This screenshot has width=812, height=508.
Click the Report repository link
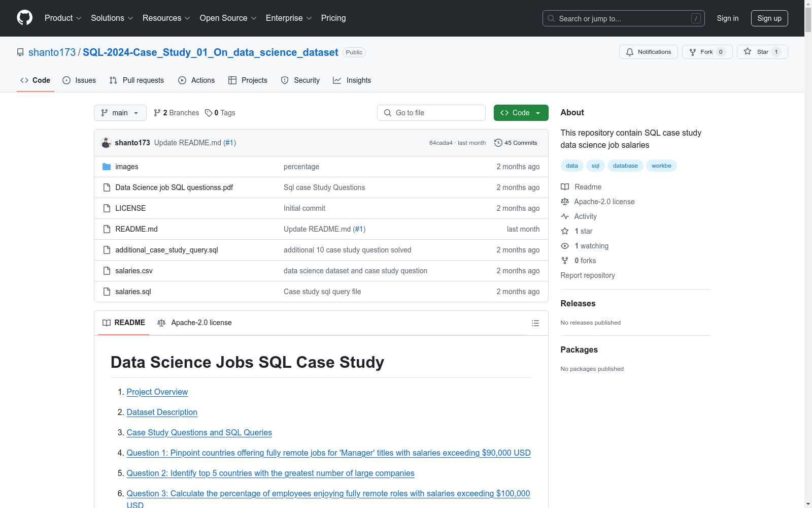[x=588, y=275]
